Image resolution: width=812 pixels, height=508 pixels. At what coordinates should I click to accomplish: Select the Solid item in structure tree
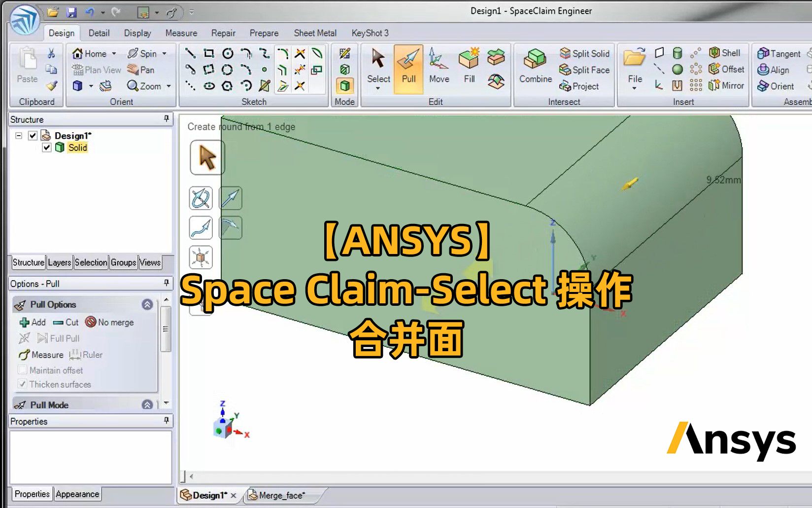click(77, 147)
